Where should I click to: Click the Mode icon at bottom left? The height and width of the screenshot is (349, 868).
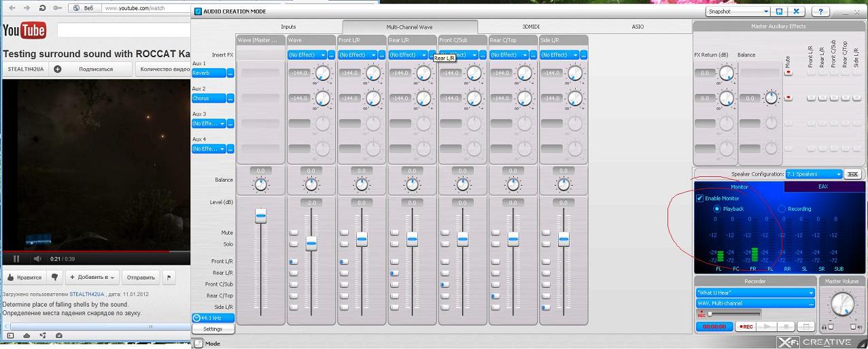pyautogui.click(x=198, y=344)
